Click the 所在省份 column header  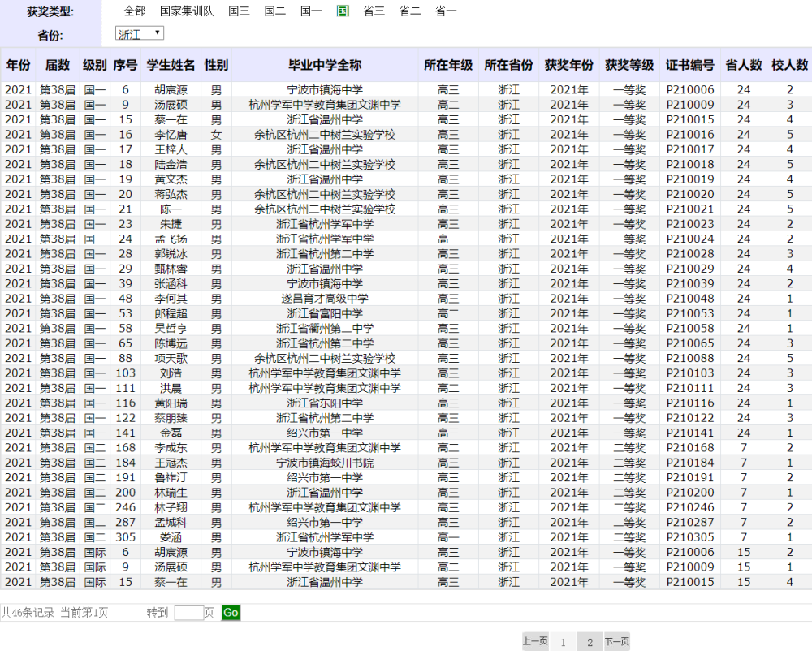[508, 65]
